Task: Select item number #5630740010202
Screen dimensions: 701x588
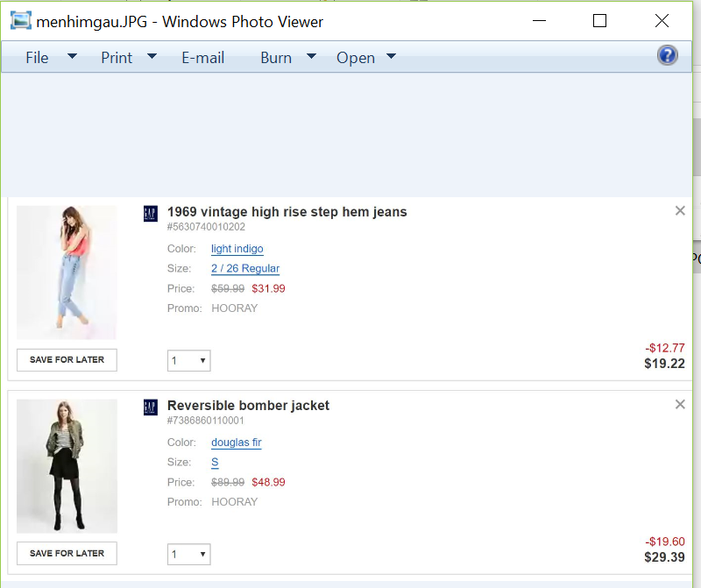Action: tap(206, 227)
